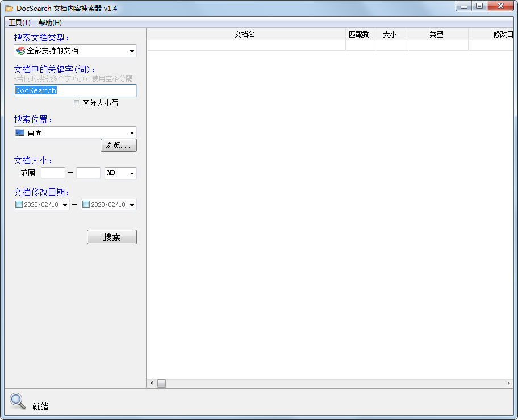Open the 工具(T) menu
This screenshot has width=518, height=420.
[x=19, y=23]
